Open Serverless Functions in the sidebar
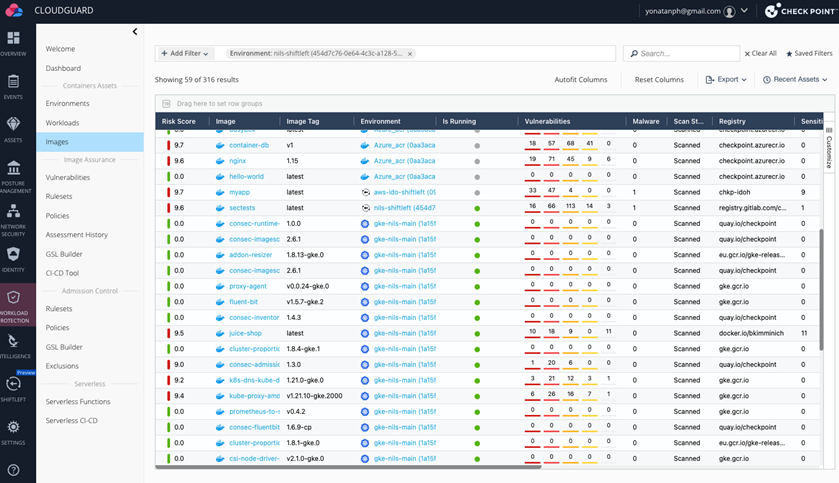 tap(78, 402)
